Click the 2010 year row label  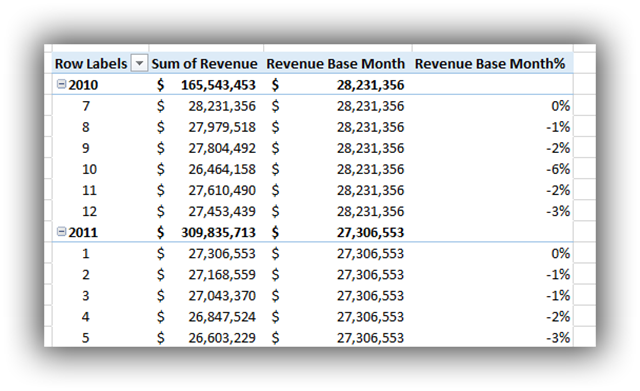[83, 85]
